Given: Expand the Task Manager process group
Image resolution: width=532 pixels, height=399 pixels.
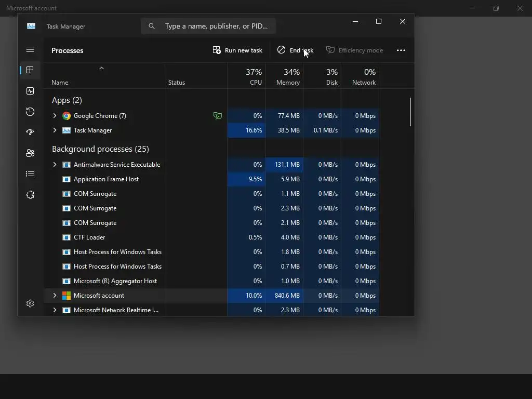Looking at the screenshot, I should 55,130.
